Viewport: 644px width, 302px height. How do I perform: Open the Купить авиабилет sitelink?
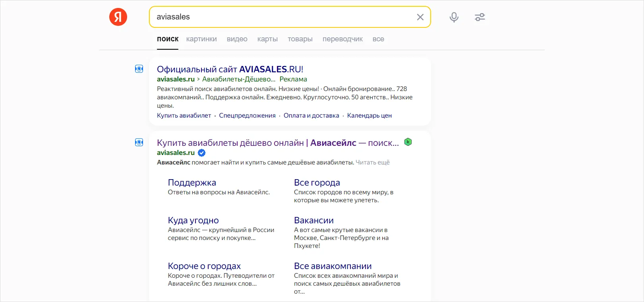coord(184,116)
